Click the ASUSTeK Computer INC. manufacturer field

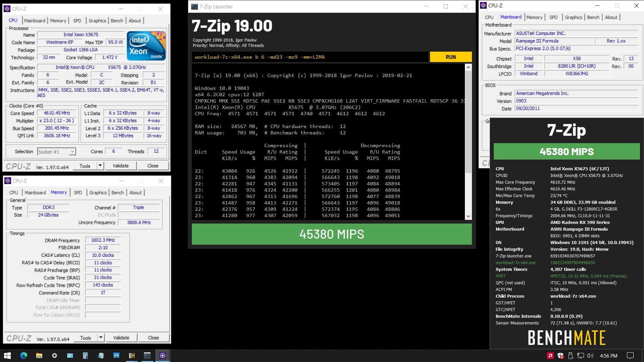point(576,34)
